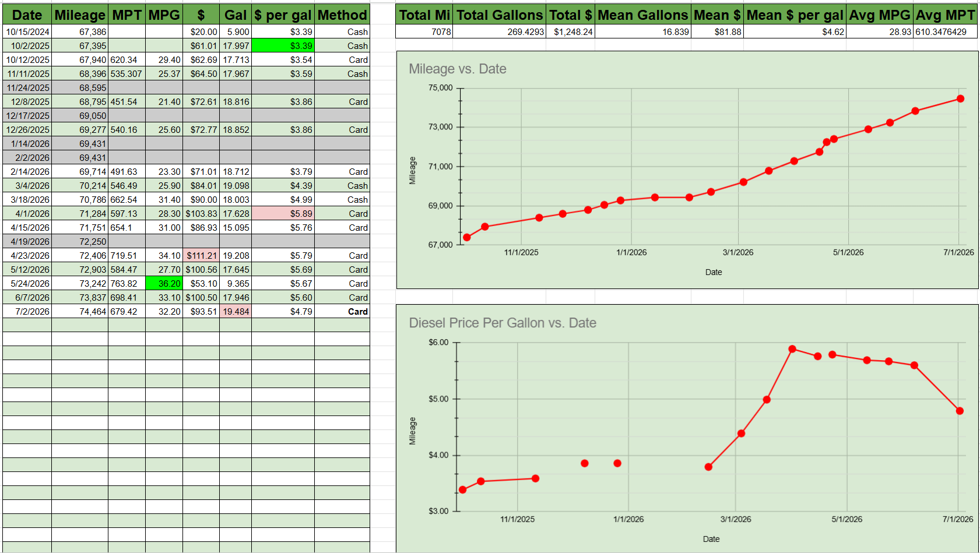Select the pink highlighted $111.21 cell

point(201,255)
